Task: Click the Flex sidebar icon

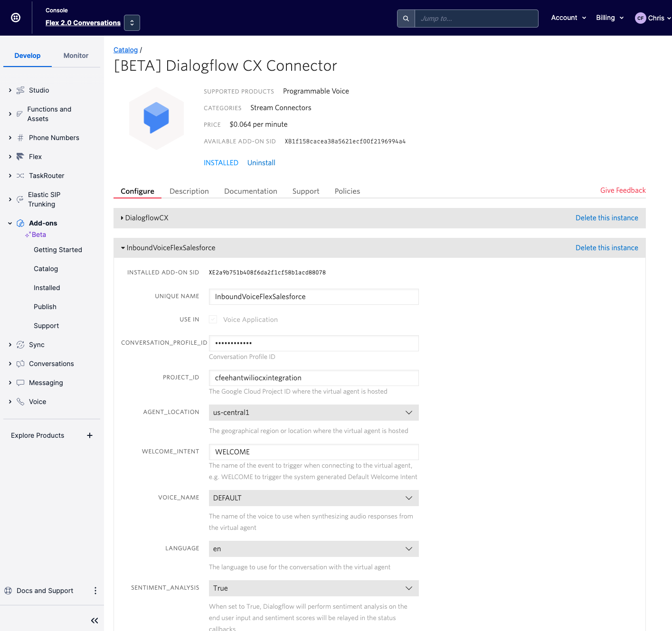Action: pos(20,157)
